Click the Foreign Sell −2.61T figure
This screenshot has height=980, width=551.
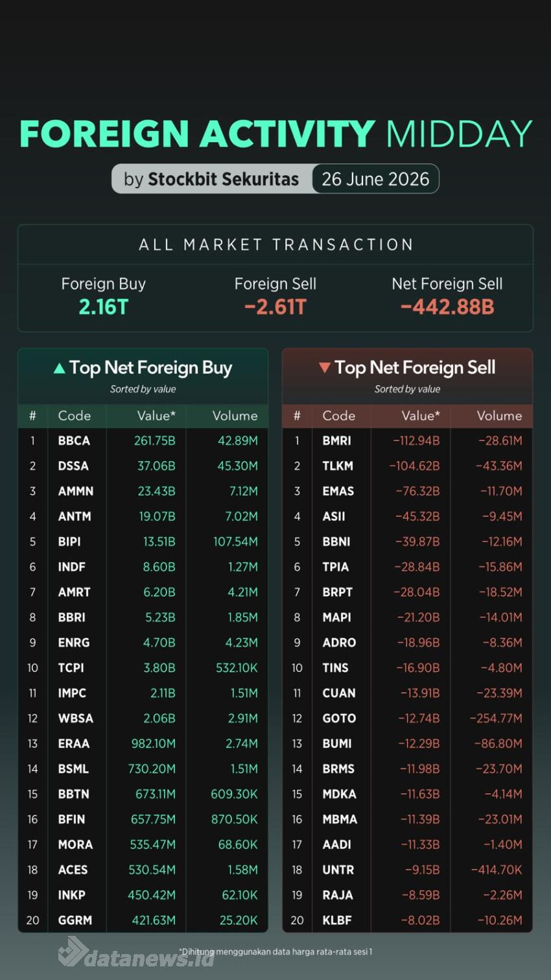coord(275,306)
